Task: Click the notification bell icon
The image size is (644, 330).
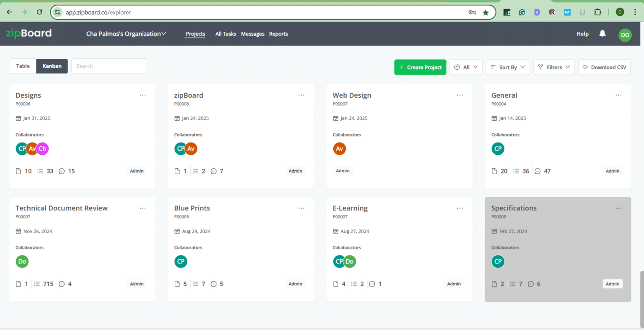Action: pyautogui.click(x=602, y=34)
